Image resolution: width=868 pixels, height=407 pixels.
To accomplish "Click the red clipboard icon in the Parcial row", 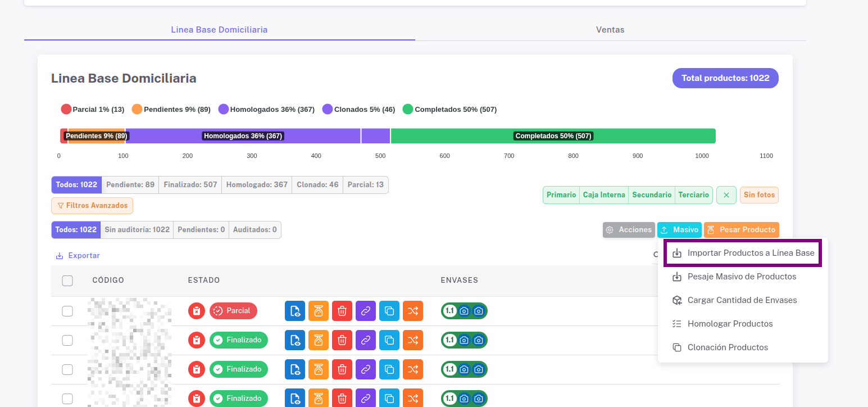I will (x=197, y=311).
